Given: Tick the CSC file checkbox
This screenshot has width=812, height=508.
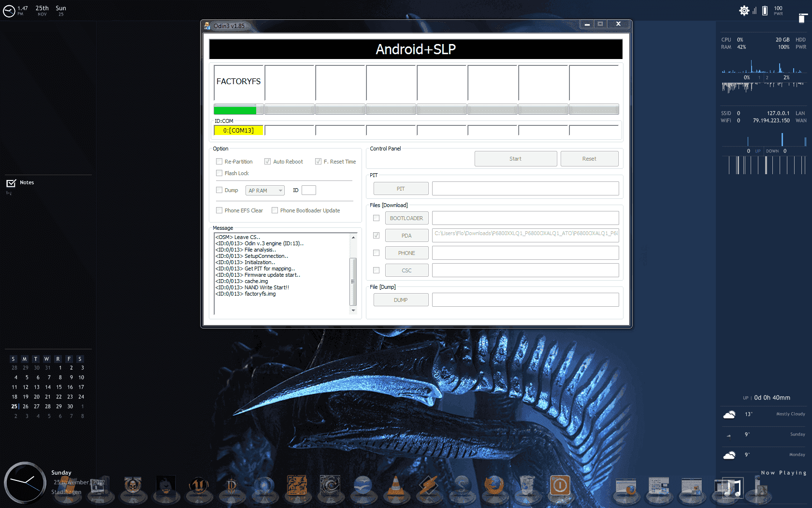Looking at the screenshot, I should pos(377,270).
